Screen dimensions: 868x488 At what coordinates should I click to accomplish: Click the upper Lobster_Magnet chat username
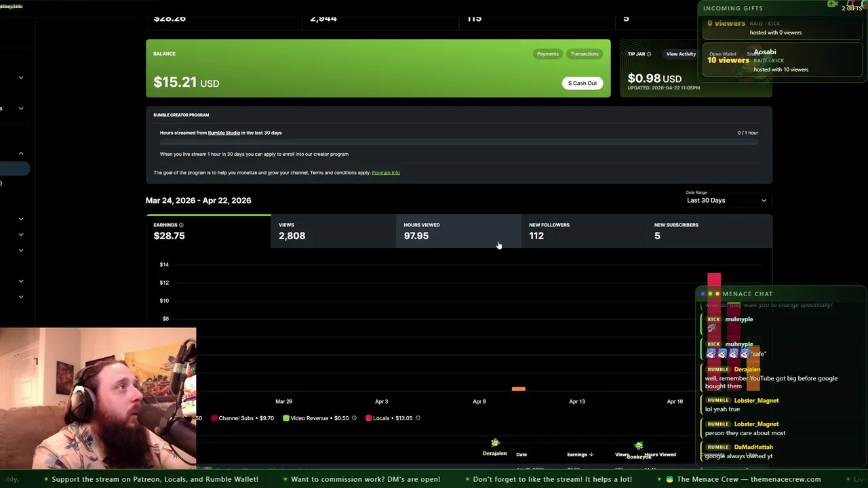tap(756, 401)
